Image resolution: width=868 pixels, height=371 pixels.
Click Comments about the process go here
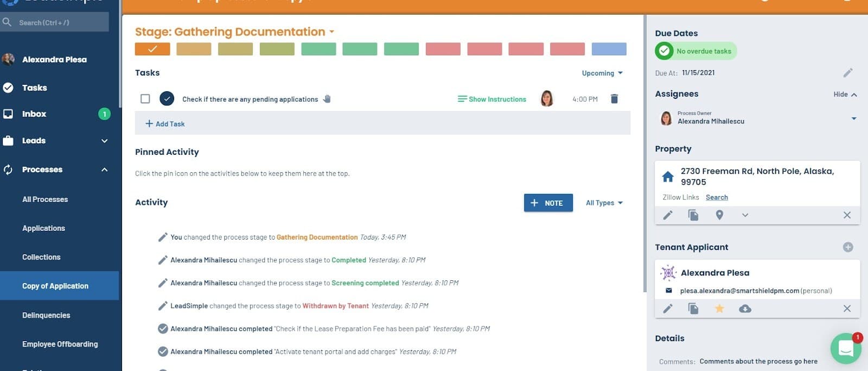click(758, 361)
